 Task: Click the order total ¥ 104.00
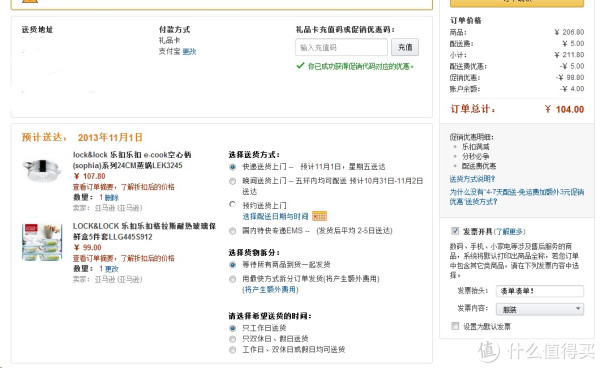[564, 109]
